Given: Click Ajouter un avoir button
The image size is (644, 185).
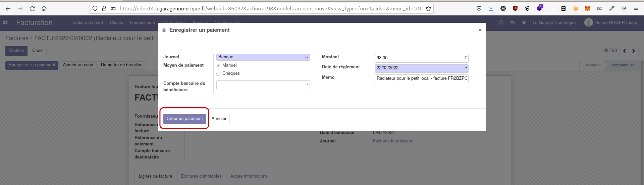Looking at the screenshot, I should (x=78, y=65).
